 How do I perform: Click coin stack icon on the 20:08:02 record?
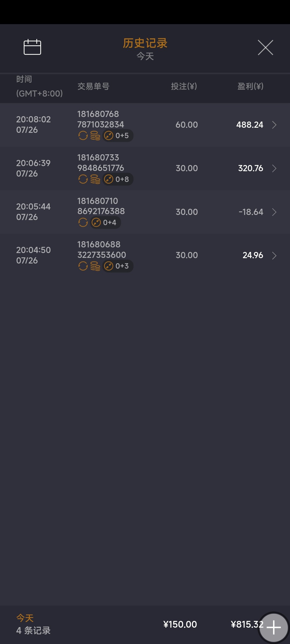(x=95, y=136)
